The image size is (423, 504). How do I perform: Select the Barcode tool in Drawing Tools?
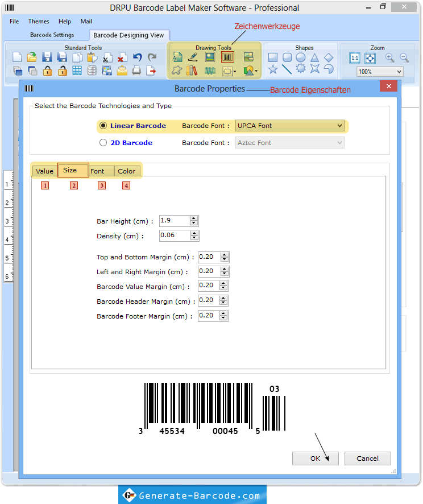pos(227,57)
